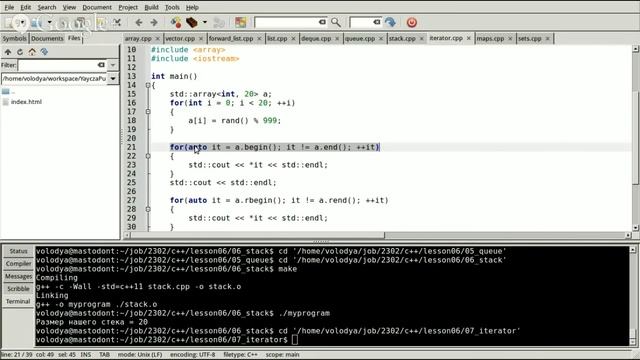Compile the current file from the toolbar
Viewport: 640px width, 360px height.
(176, 22)
